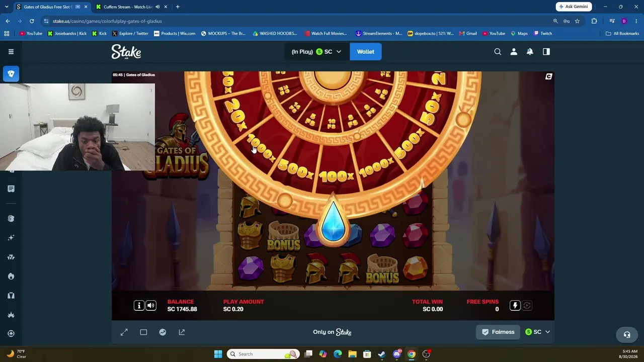Open the sidebar icon below the flame
644x362 pixels.
click(11, 295)
